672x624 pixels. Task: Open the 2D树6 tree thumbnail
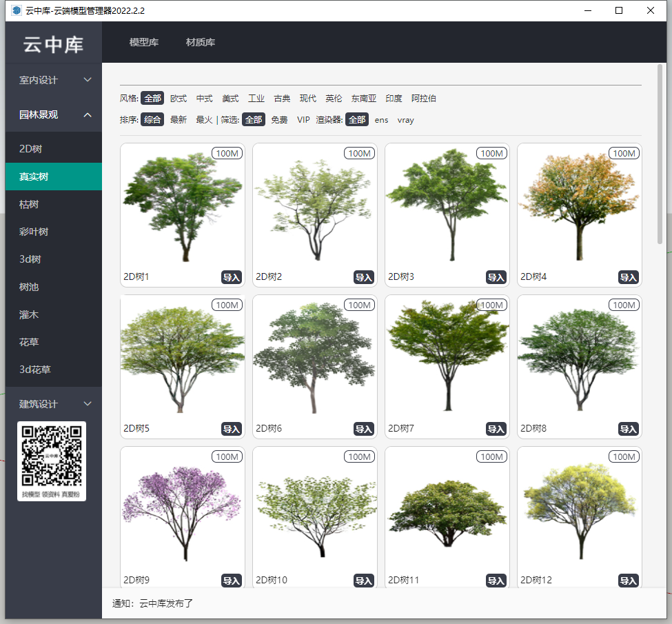[315, 358]
